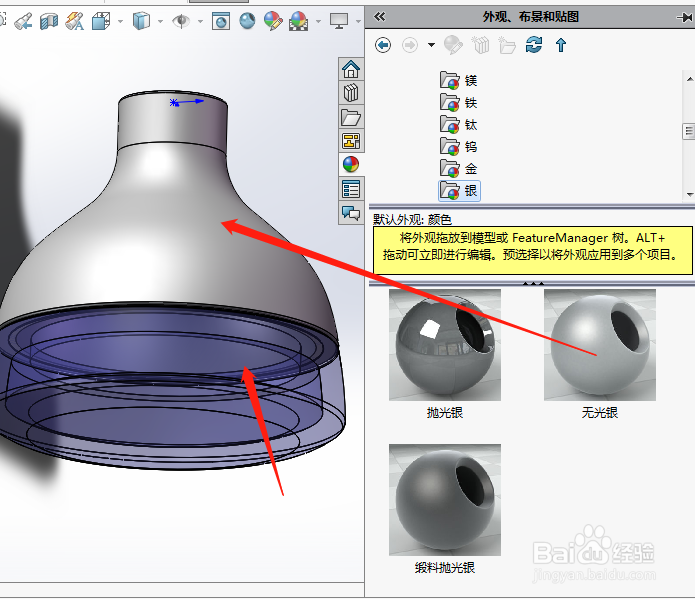Open the View Settings dropdown arrow

[358, 21]
